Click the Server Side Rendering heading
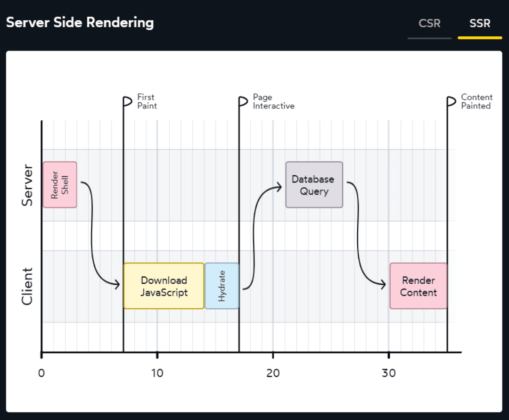Image resolution: width=509 pixels, height=420 pixels. [80, 23]
